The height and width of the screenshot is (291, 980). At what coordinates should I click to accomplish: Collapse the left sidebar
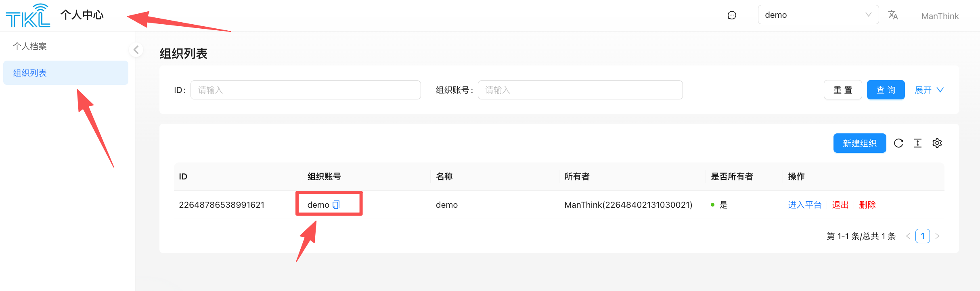136,50
